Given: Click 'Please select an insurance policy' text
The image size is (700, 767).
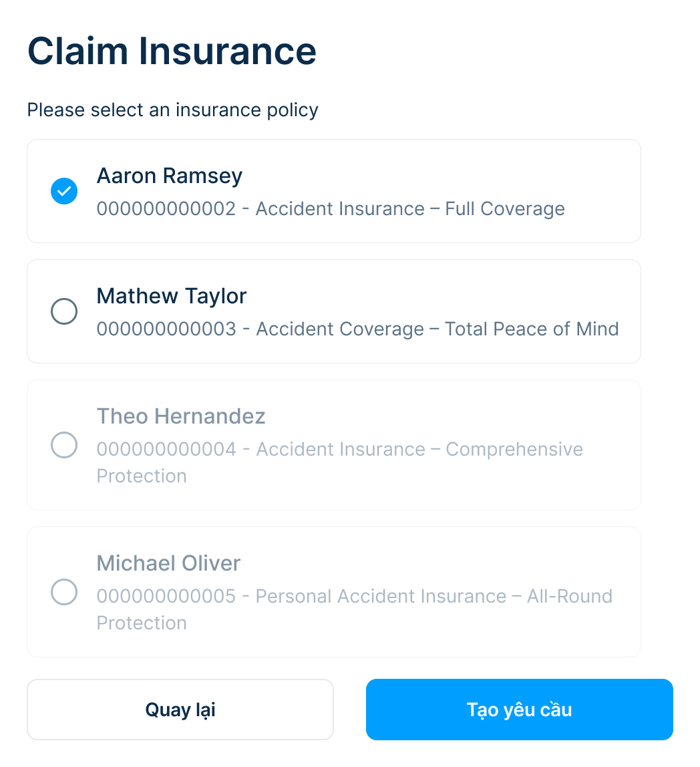Looking at the screenshot, I should [x=172, y=110].
